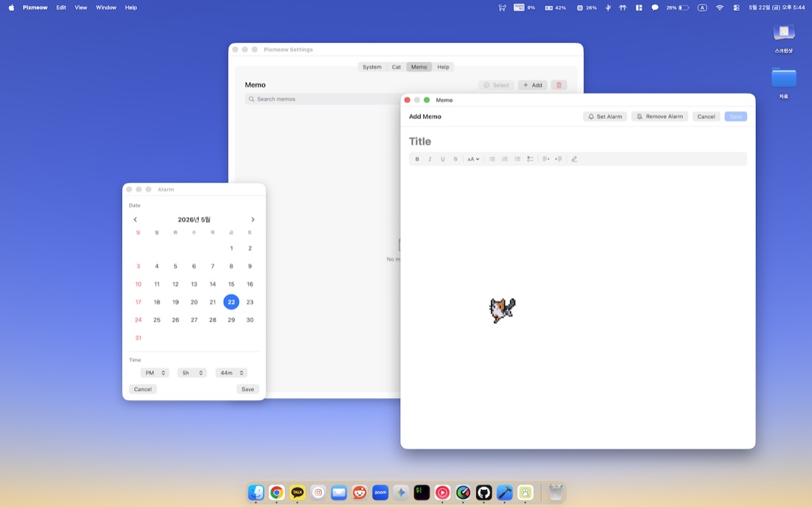The image size is (812, 507).
Task: Click the Add button to create a memo
Action: click(x=532, y=85)
